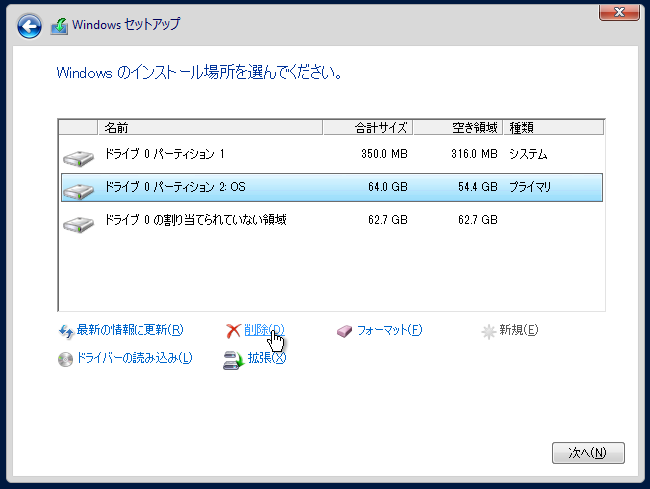Click drive icon for パーティション 2: OS
Screen dimensions: 650x489
point(78,191)
